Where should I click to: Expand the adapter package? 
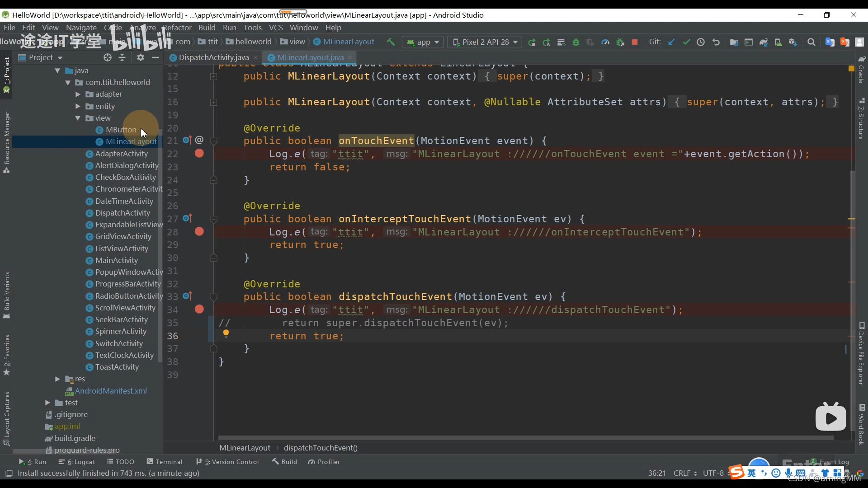[x=78, y=94]
